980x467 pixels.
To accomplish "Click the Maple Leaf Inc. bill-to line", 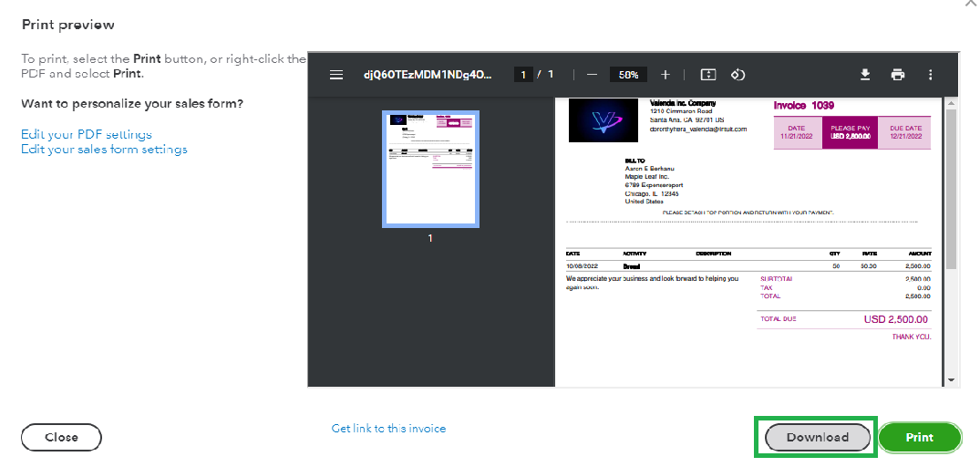I will tap(645, 177).
